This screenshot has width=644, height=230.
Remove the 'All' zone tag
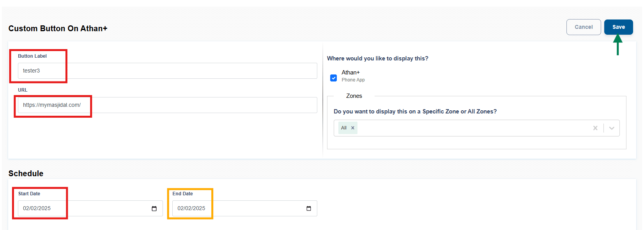coord(353,128)
